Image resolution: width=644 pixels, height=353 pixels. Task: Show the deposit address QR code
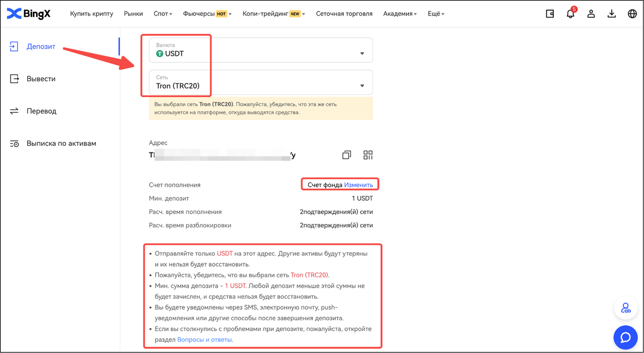coord(368,155)
